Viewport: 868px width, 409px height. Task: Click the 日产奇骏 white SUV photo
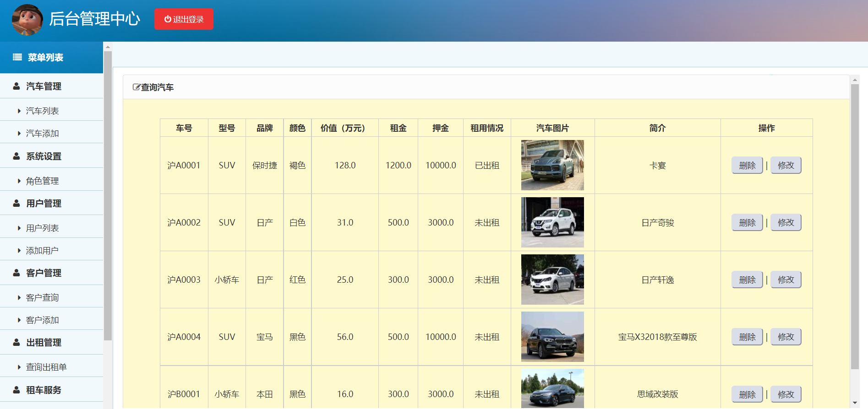[x=552, y=222]
